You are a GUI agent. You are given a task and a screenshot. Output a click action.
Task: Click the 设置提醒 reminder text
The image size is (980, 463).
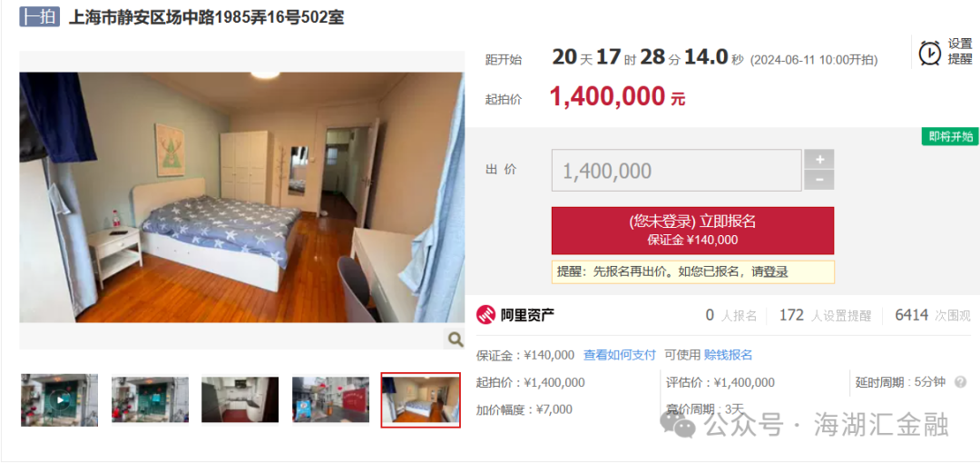[961, 52]
